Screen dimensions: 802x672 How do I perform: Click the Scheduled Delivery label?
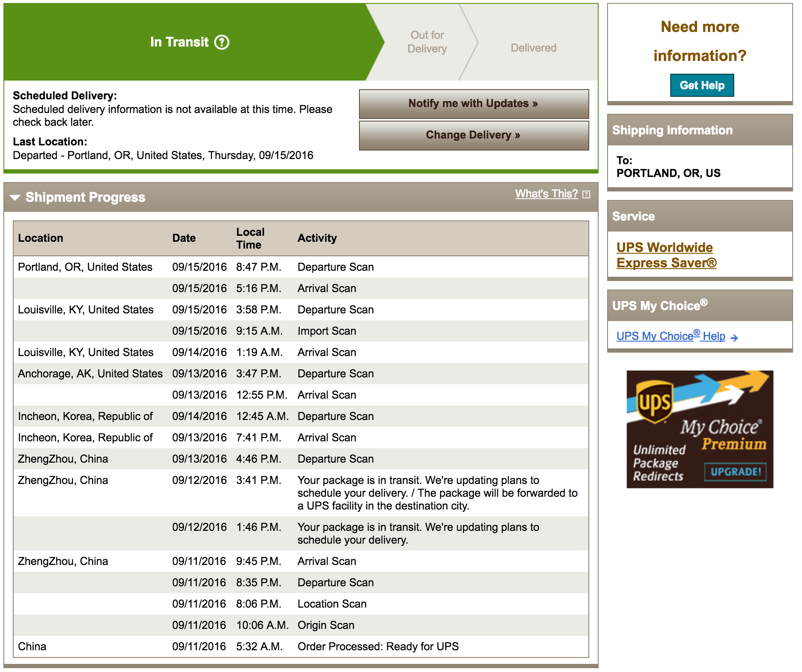[x=65, y=96]
